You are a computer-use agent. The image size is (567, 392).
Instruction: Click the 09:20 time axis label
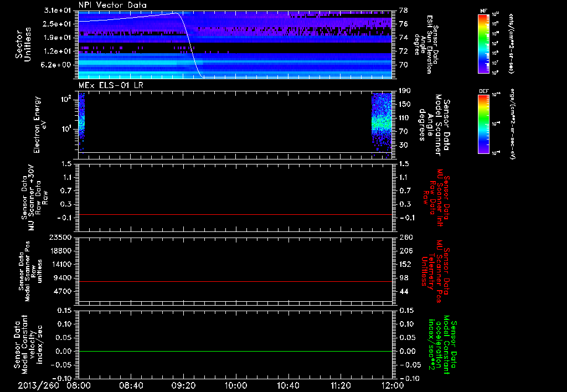click(x=183, y=385)
